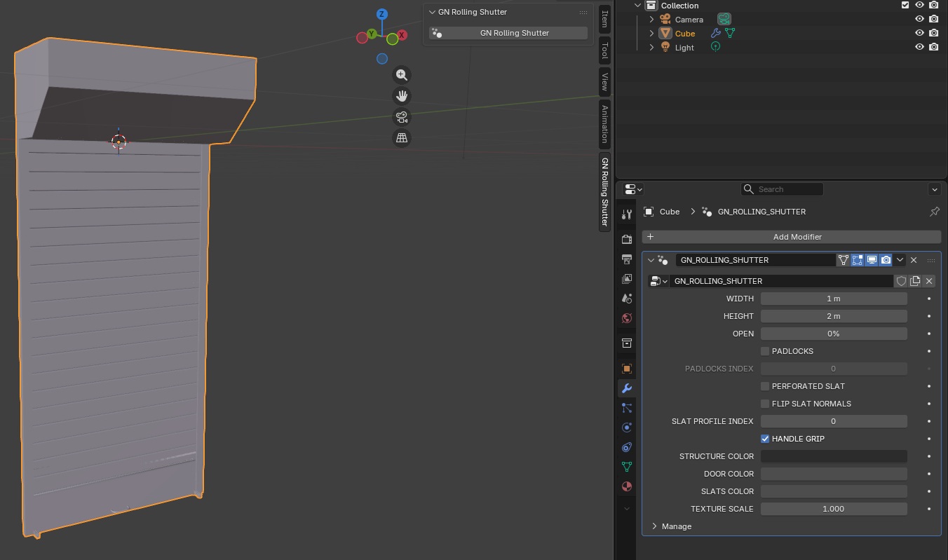This screenshot has width=948, height=560.
Task: Switch to the Animation sidebar tab
Action: 604,123
